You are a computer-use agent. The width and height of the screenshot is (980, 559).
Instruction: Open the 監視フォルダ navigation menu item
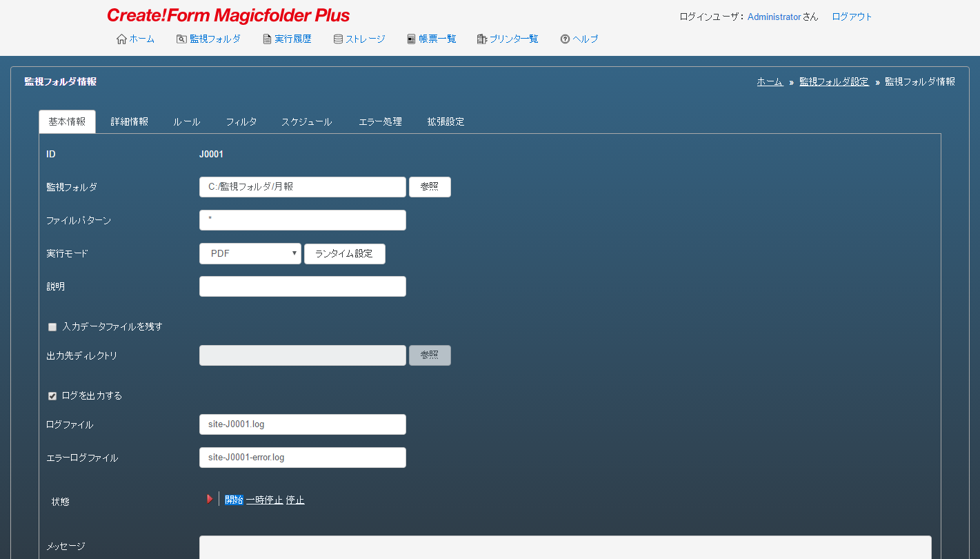[215, 39]
